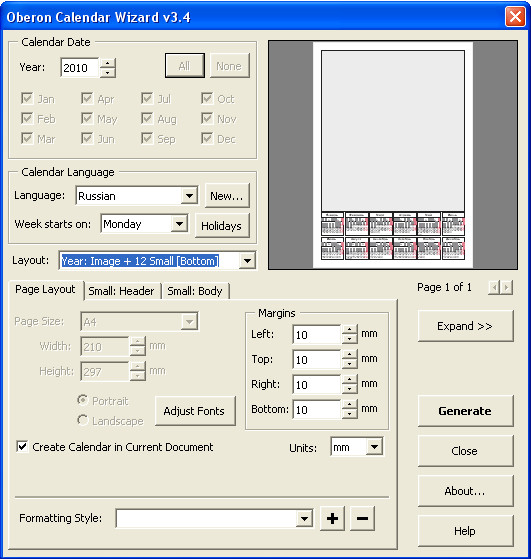Increase Bottom margin with up arrow
This screenshot has height=559, width=531.
click(x=349, y=405)
